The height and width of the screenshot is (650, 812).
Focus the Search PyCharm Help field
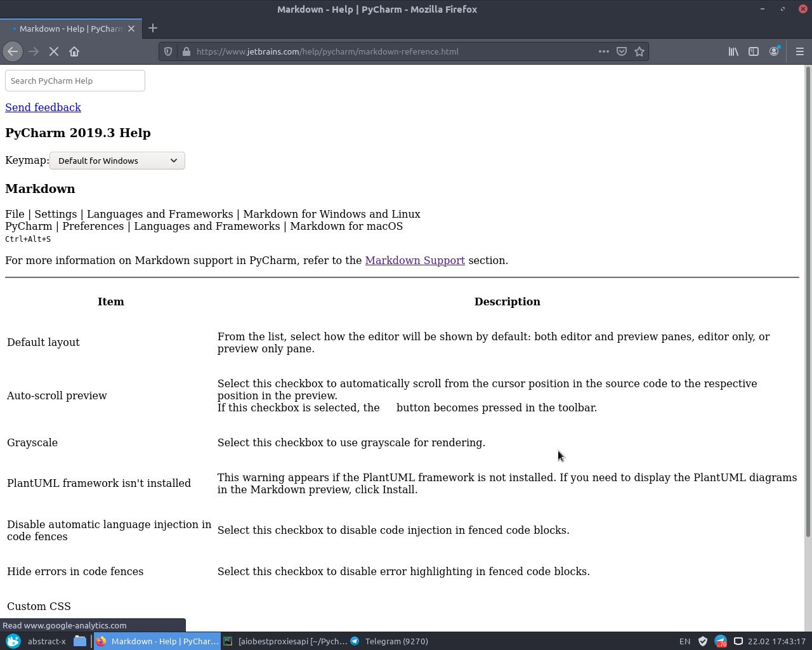click(x=75, y=81)
